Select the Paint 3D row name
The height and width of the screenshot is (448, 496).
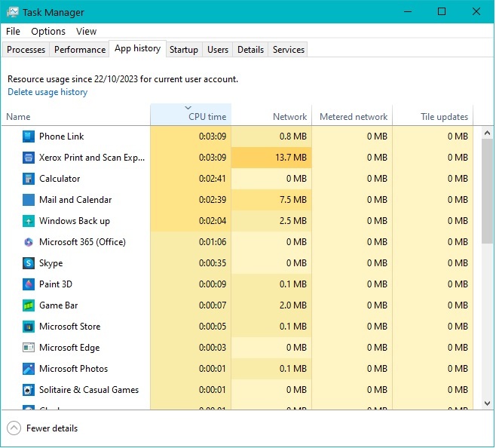pyautogui.click(x=56, y=284)
